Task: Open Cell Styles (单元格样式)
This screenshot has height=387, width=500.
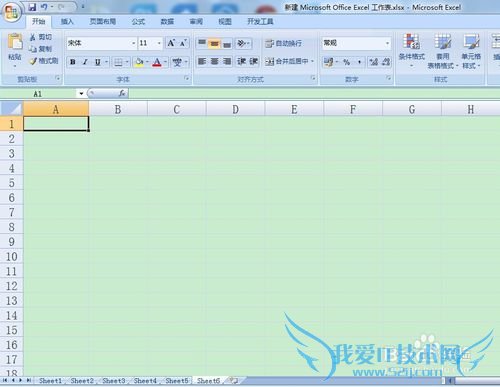Action: point(471,50)
